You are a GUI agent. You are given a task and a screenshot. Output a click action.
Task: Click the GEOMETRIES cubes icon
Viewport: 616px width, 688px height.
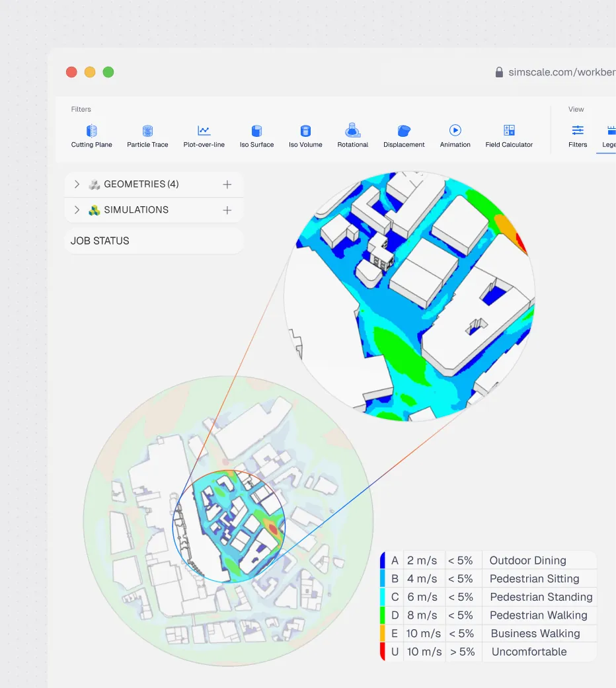point(95,184)
